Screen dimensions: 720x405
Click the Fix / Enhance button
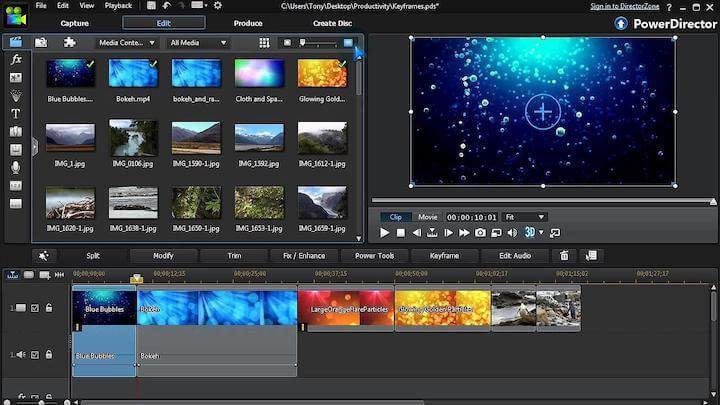[304, 256]
